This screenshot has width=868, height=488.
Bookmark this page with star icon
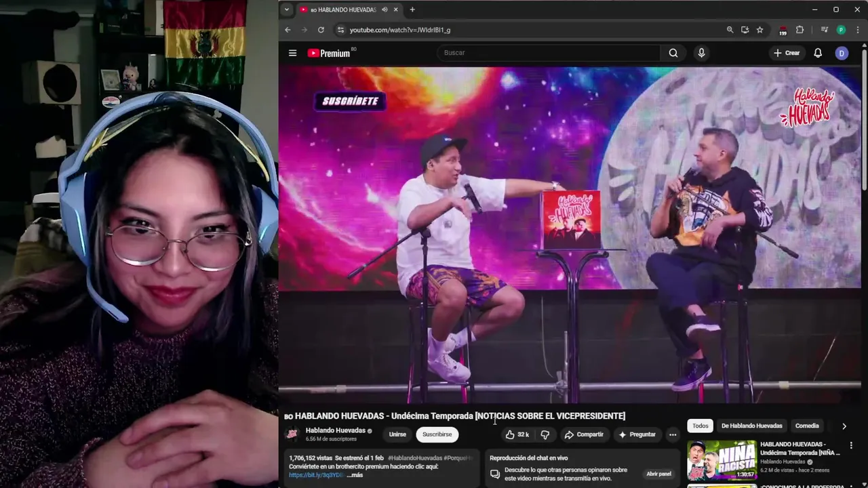click(x=759, y=30)
